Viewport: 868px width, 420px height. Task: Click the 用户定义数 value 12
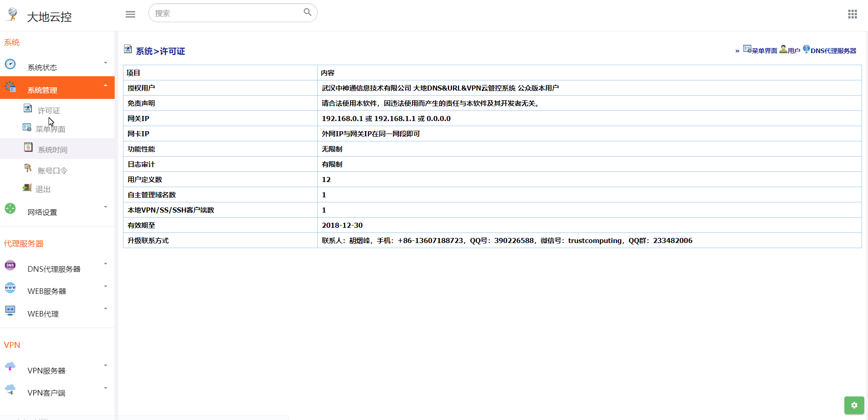pyautogui.click(x=326, y=180)
